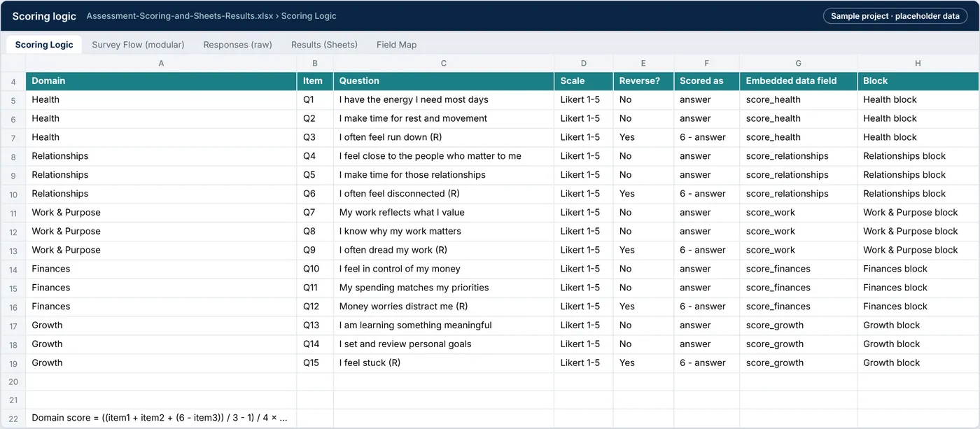Select cell 'I make time for those relationships'

click(444, 175)
